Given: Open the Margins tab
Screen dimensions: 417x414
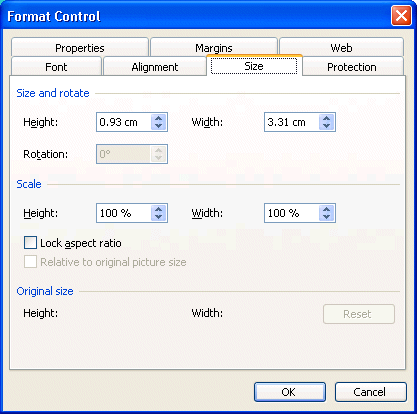Looking at the screenshot, I should (x=214, y=47).
